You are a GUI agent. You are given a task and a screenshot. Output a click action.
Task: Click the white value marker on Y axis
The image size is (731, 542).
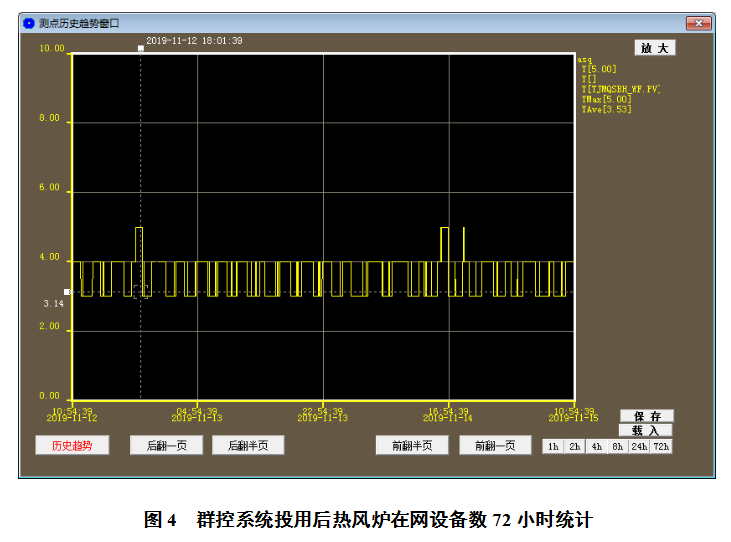[x=67, y=292]
